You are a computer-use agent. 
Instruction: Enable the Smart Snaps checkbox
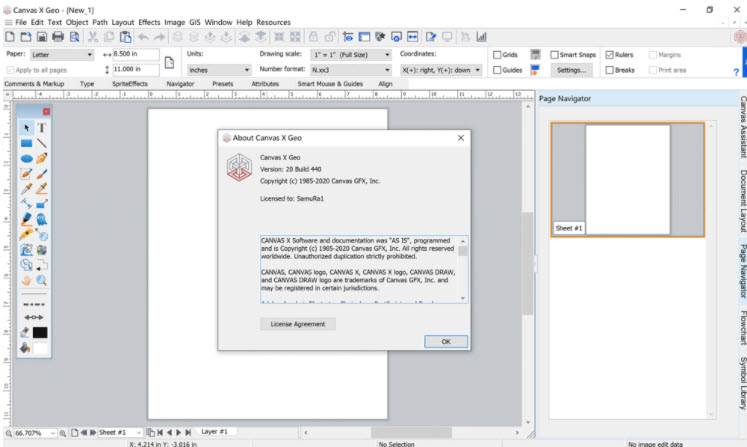click(554, 55)
